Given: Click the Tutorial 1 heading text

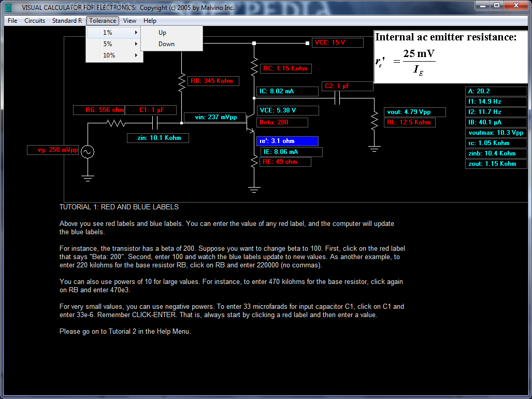Looking at the screenshot, I should click(119, 207).
